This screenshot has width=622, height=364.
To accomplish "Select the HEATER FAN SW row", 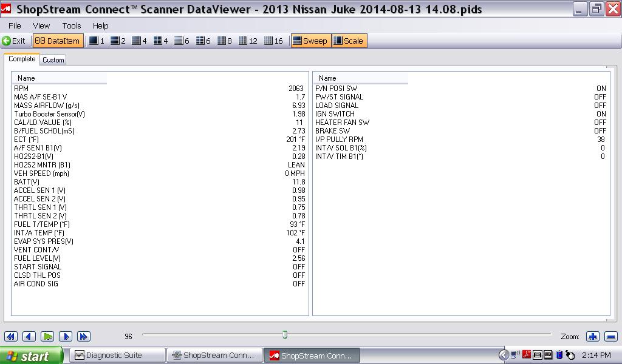I will [x=461, y=123].
